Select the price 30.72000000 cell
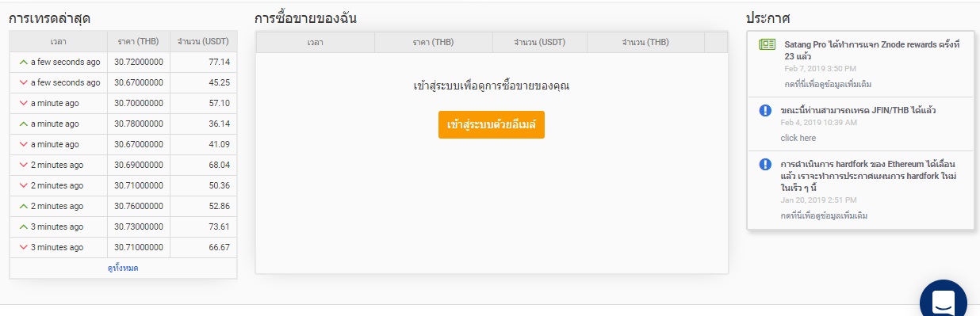980x316 pixels. 139,62
